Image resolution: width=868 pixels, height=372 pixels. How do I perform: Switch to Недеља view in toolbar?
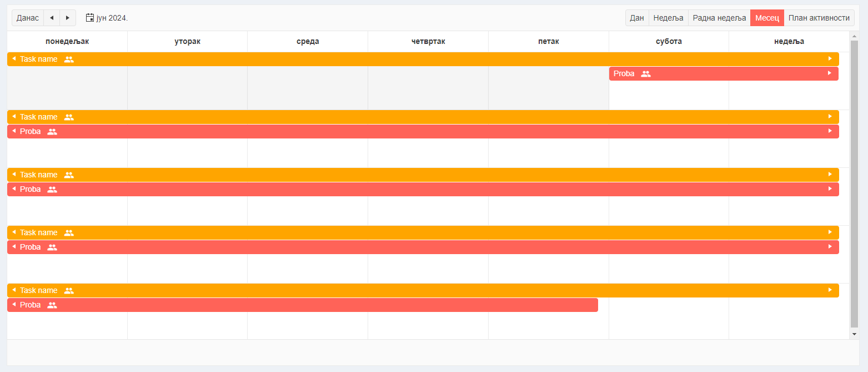[668, 18]
